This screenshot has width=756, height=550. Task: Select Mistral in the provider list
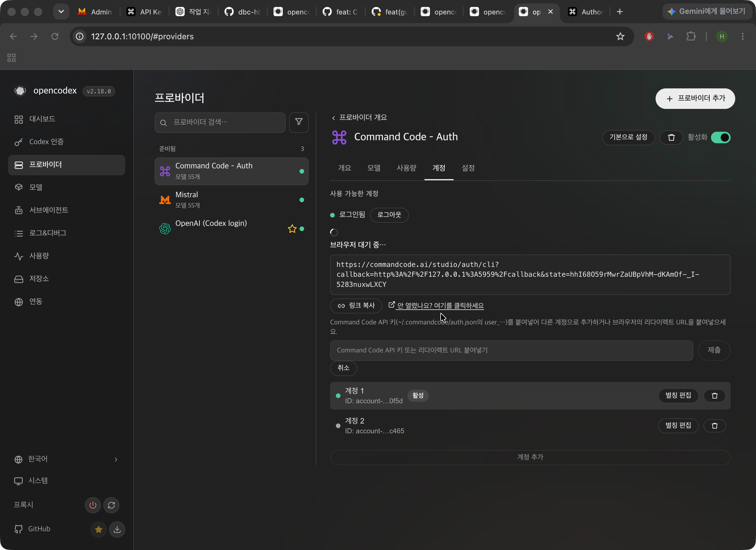pos(232,200)
